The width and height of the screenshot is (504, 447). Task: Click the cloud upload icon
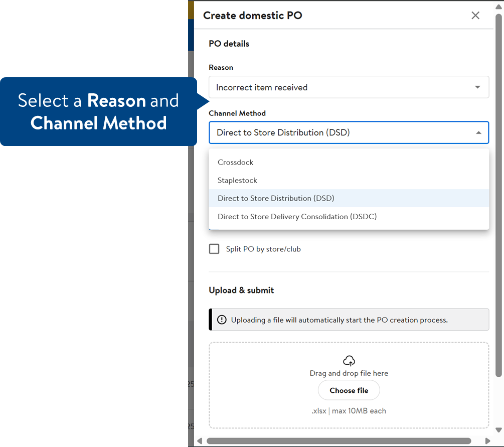349,361
